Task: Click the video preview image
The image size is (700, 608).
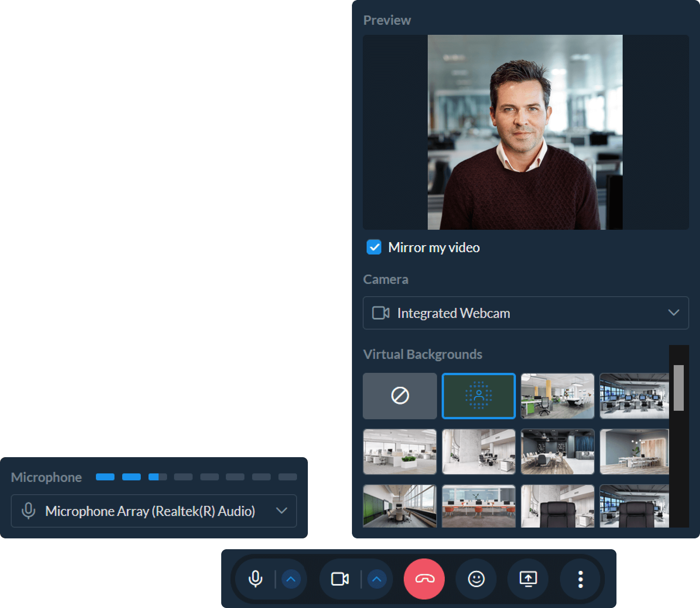Action: pos(525,132)
